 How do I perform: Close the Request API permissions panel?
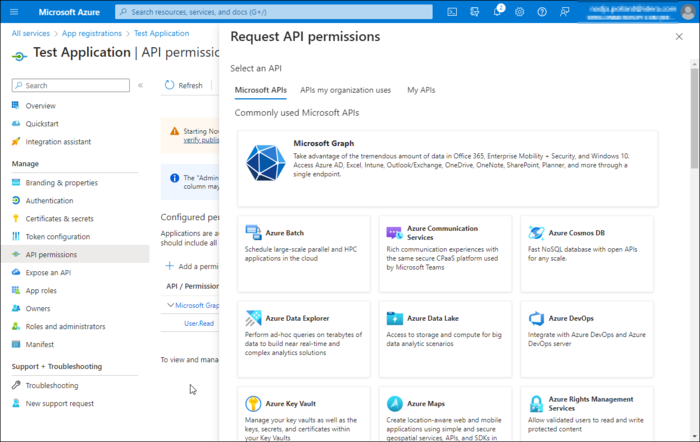[x=679, y=37]
